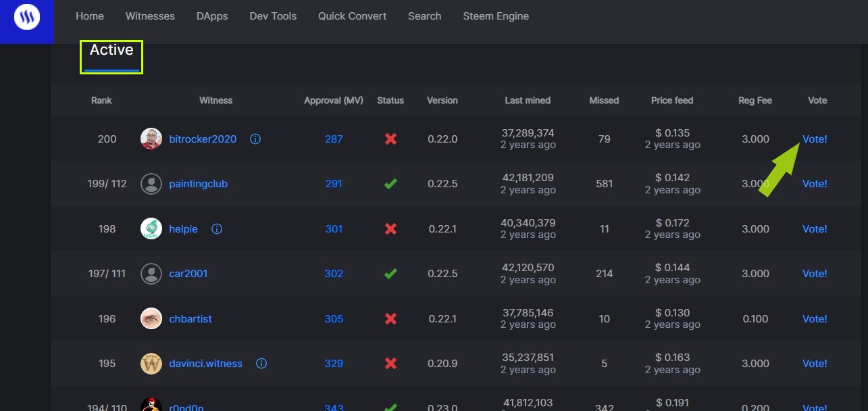Image resolution: width=868 pixels, height=411 pixels.
Task: Open Witnesses menu item
Action: click(150, 16)
